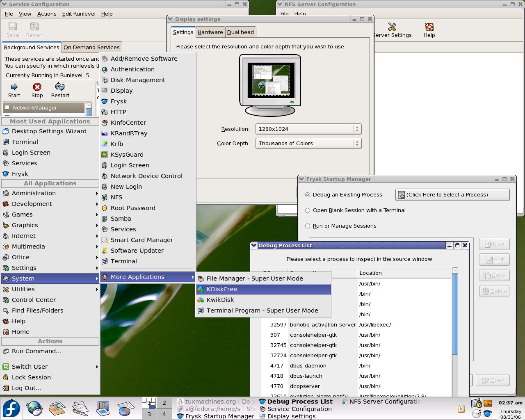Open Samba configuration in System submenu
The width and height of the screenshot is (525, 420).
coord(148,219)
